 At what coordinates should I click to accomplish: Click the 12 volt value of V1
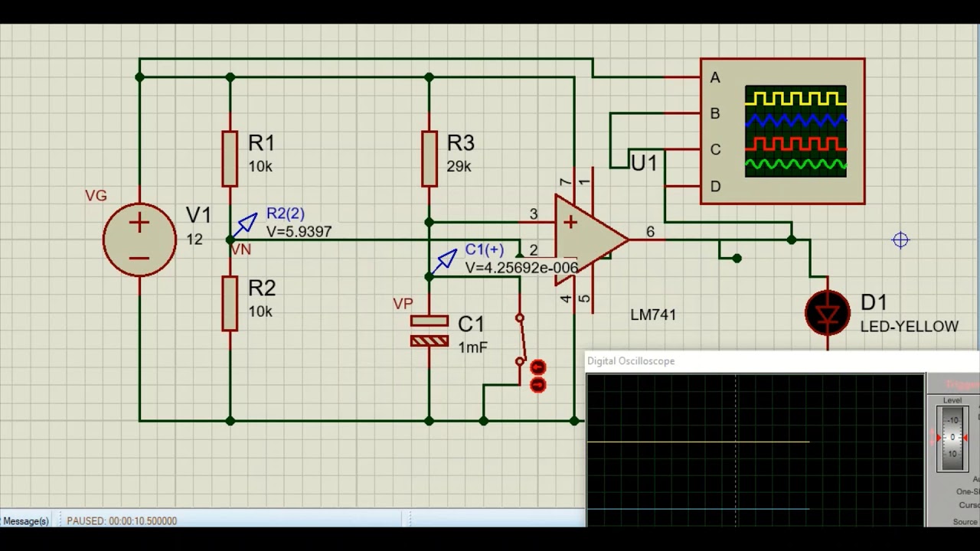pos(194,240)
